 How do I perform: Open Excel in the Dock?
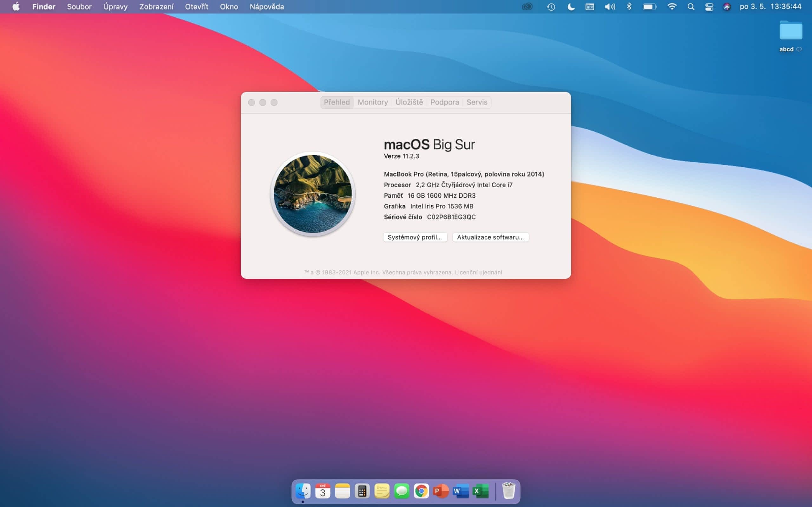click(480, 491)
